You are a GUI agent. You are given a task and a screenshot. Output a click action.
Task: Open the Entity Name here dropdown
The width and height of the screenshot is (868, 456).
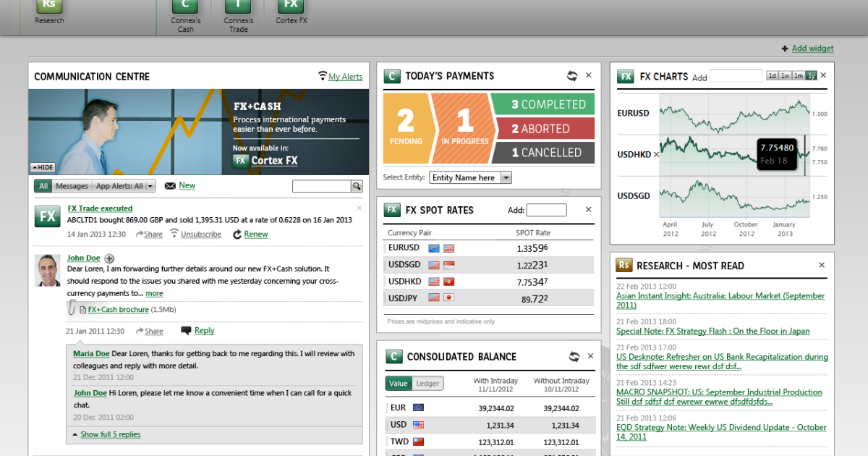[x=470, y=177]
